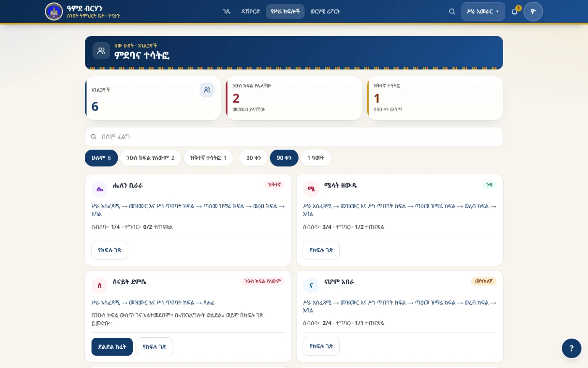
Task: Toggle the ንዑስ ክፍል የለውም filter chip
Action: 150,158
